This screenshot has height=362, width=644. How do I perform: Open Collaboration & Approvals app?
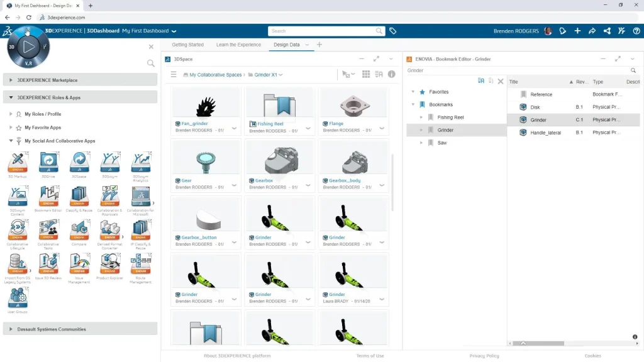click(x=110, y=196)
